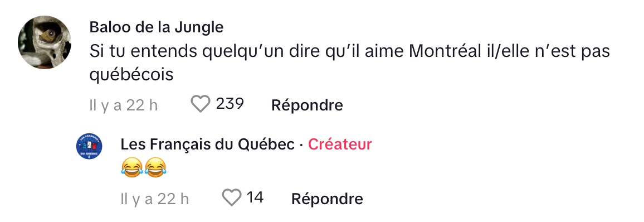Click the Baloo de la Jungle username

(x=157, y=27)
